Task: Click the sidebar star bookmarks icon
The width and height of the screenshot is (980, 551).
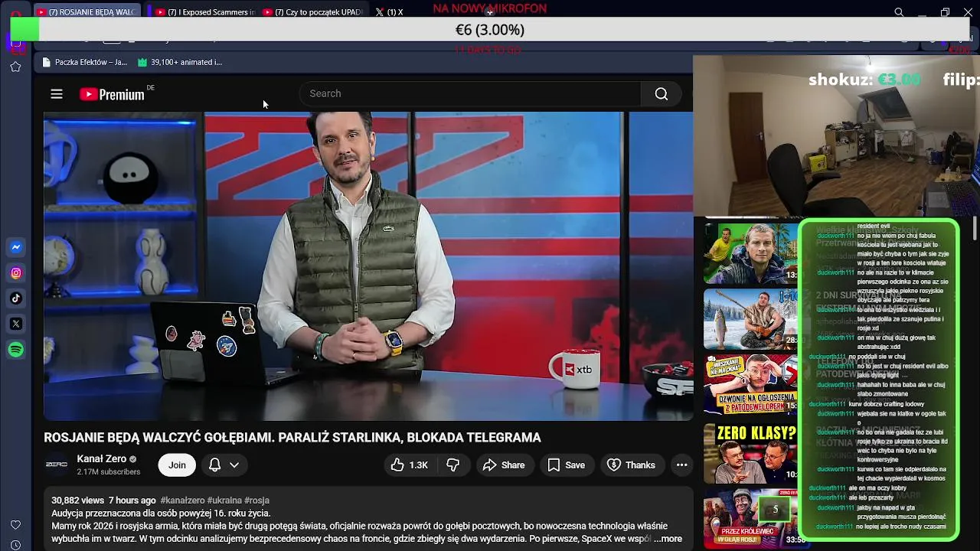Action: click(15, 67)
